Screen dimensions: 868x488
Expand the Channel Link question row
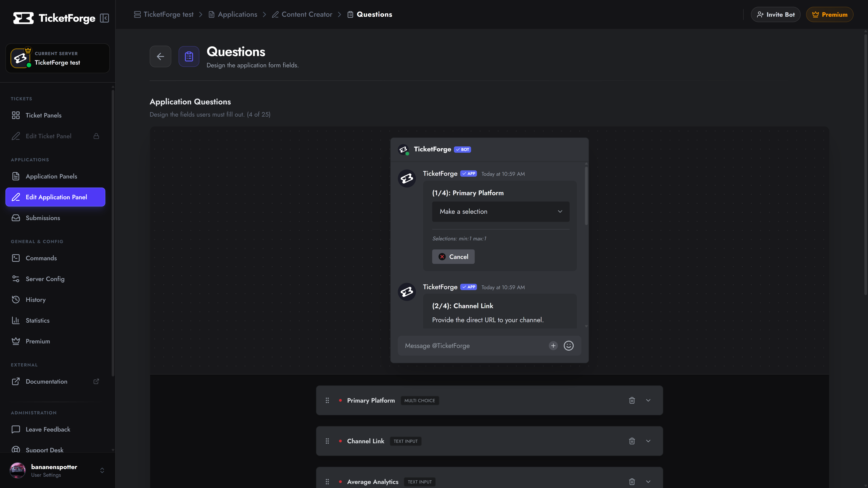(648, 441)
